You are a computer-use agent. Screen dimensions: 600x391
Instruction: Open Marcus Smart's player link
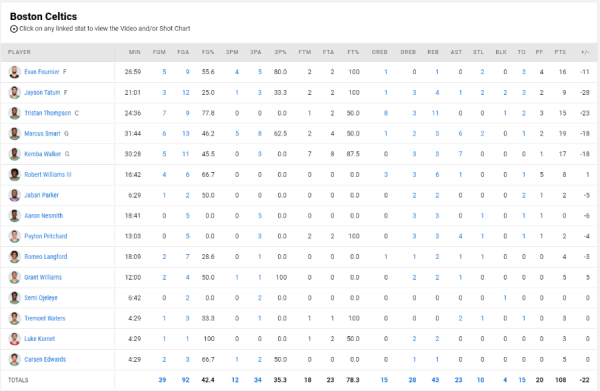[42, 134]
